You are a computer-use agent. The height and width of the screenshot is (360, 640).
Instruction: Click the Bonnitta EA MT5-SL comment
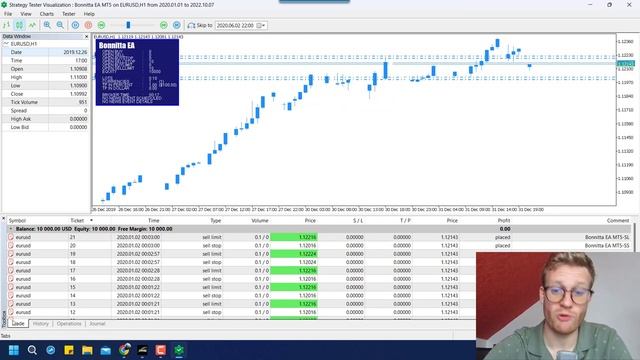click(x=607, y=237)
